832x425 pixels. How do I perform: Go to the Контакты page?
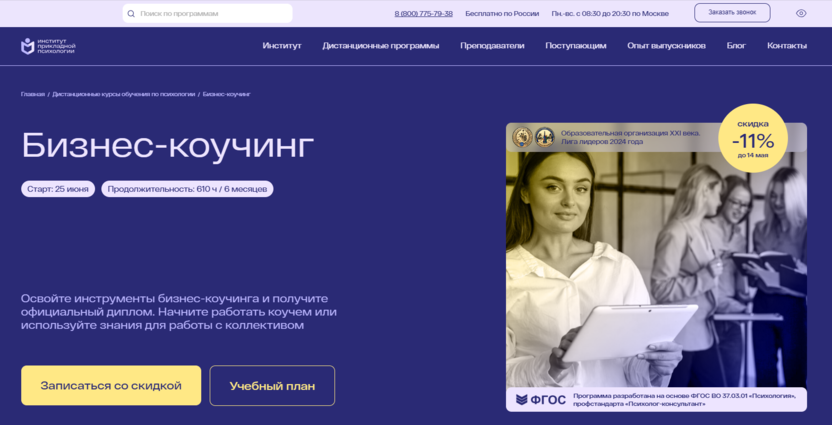tap(787, 46)
